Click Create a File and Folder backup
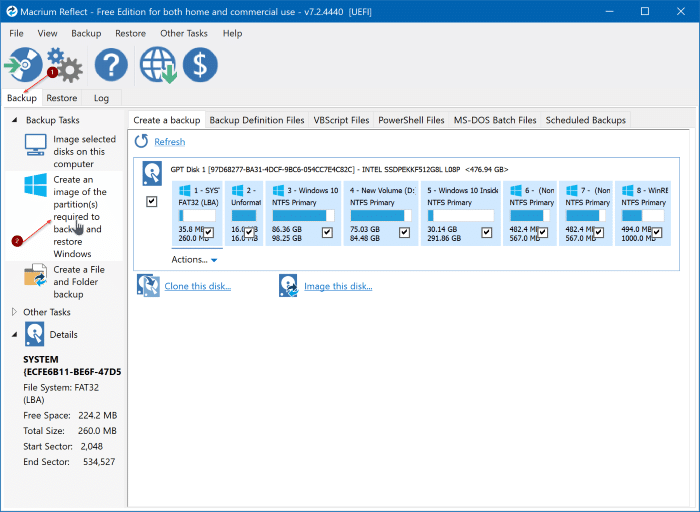Image resolution: width=700 pixels, height=512 pixels. tap(79, 282)
